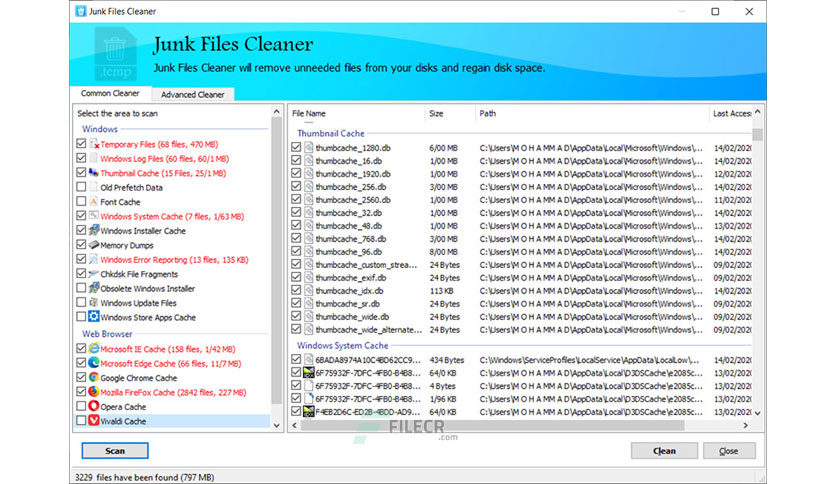Click the '3229 files have been found' status text
Viewport: 836px width, 484px height.
tap(144, 477)
